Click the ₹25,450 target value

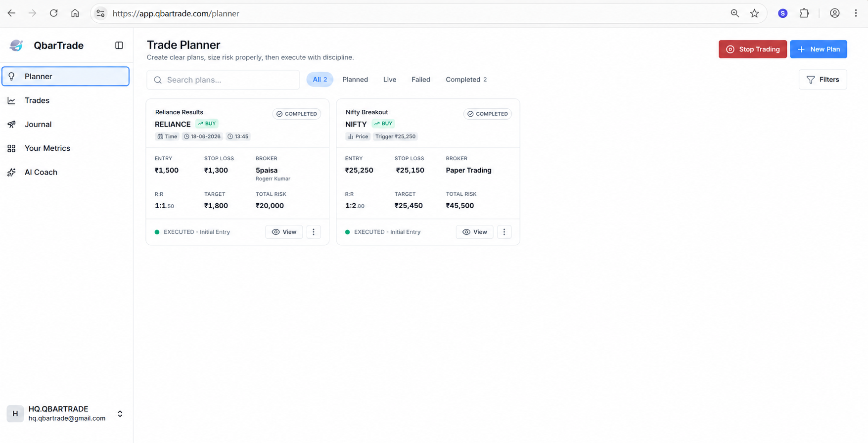(x=409, y=206)
